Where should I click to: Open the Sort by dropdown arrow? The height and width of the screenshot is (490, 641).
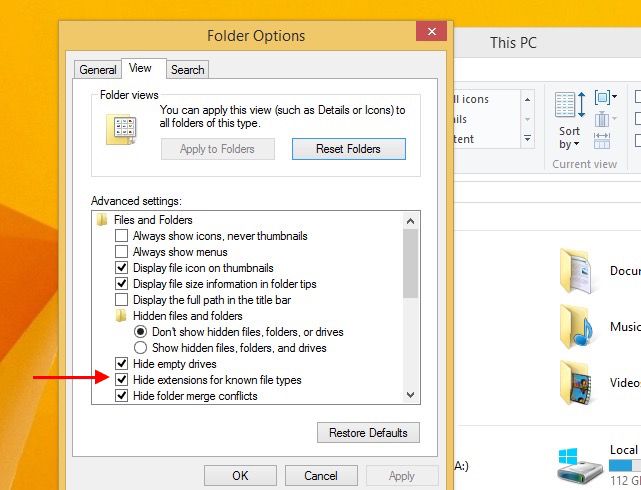click(576, 144)
